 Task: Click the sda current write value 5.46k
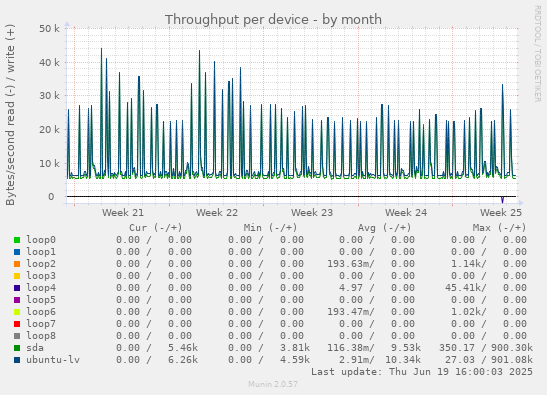[183, 348]
